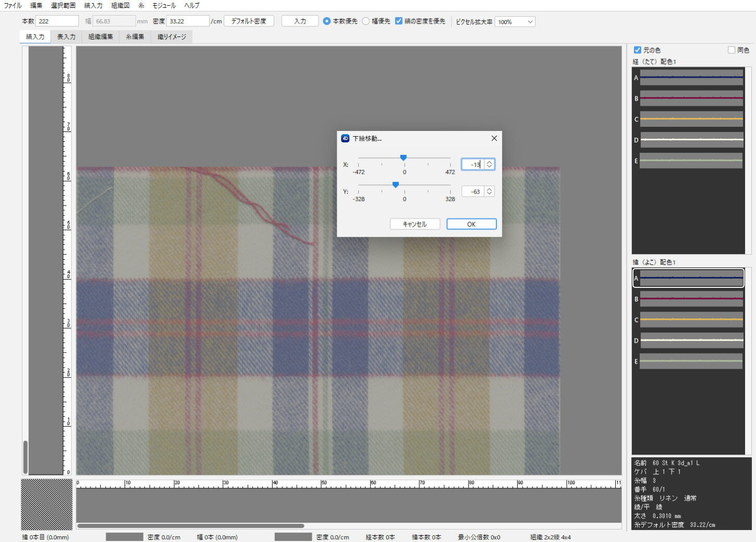
Task: Select the 幅優先 radio button
Action: (x=366, y=21)
